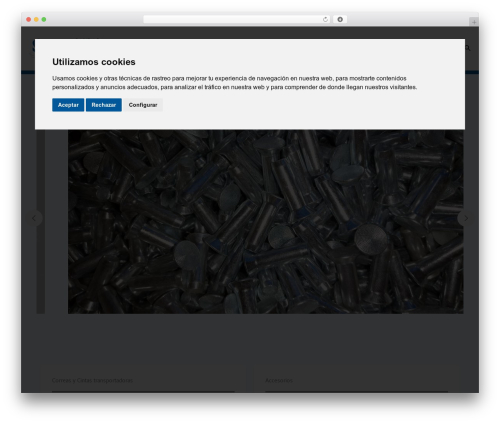Click the browser reload icon
500x423 pixels.
click(325, 19)
